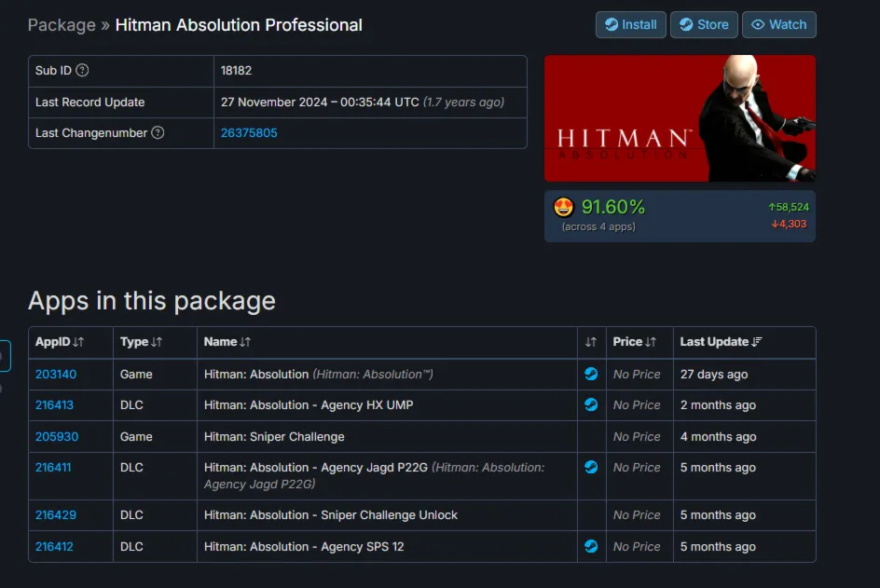Click the 'Apps in this package' heading
This screenshot has width=880, height=588.
(152, 301)
